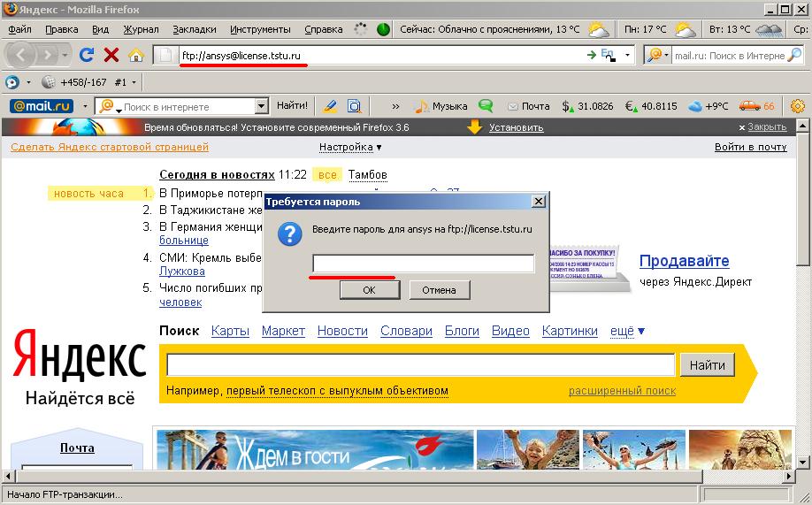Click the current weather cloud-sun icon
The width and height of the screenshot is (812, 505).
pos(599,29)
